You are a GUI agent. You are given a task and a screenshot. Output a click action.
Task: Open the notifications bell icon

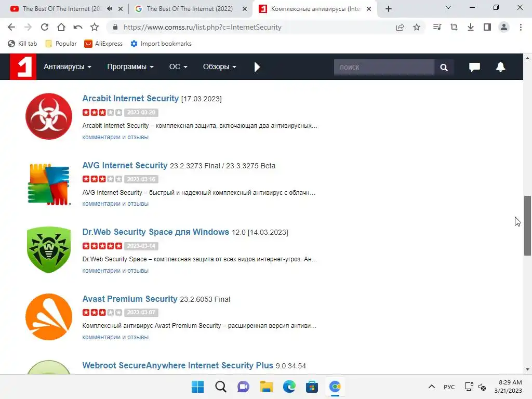click(x=500, y=67)
